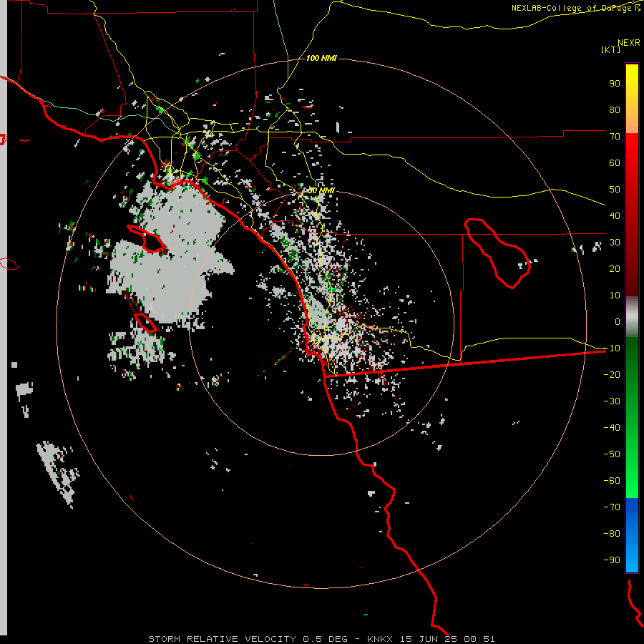
Task: Click the [KT] units label
Action: [x=610, y=49]
